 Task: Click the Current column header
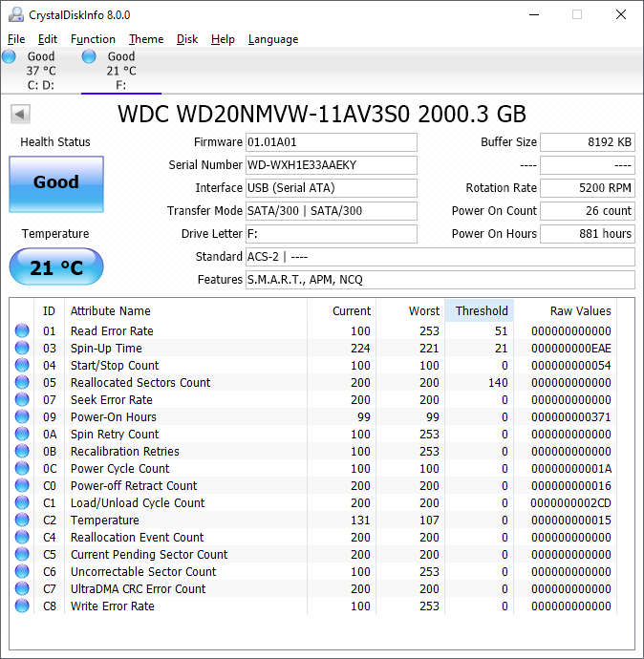click(x=341, y=311)
